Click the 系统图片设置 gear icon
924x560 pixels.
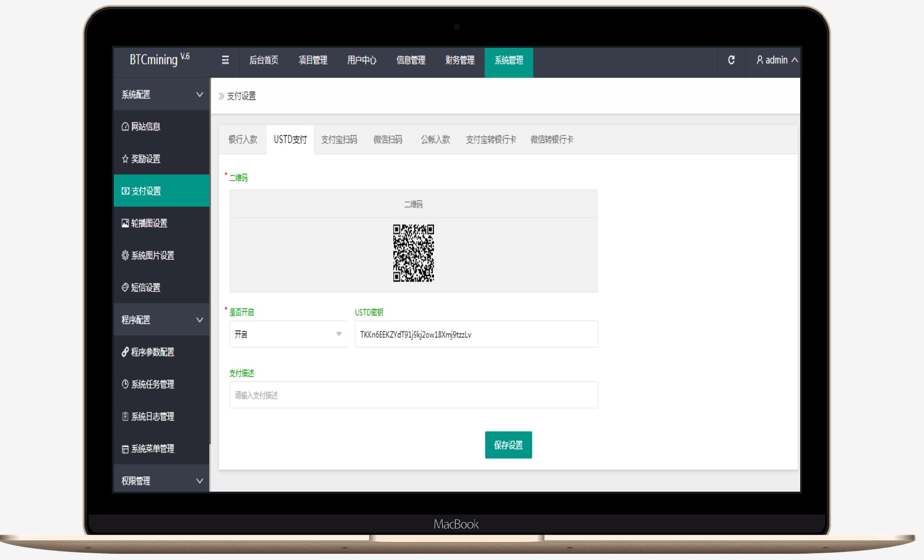125,255
